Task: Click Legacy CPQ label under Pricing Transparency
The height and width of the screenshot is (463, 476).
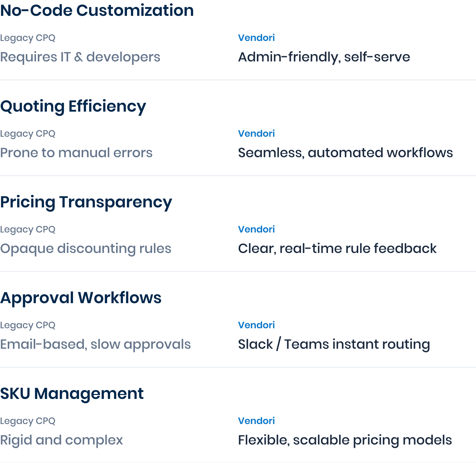Action: tap(28, 230)
